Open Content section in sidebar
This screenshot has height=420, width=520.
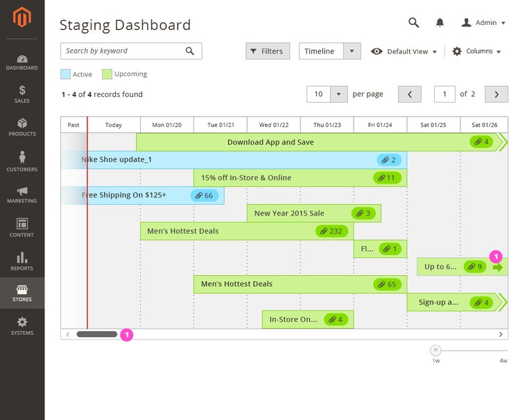click(x=22, y=227)
